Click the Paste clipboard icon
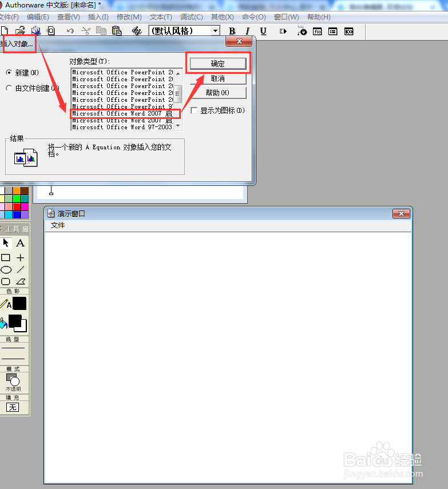 coord(116,31)
